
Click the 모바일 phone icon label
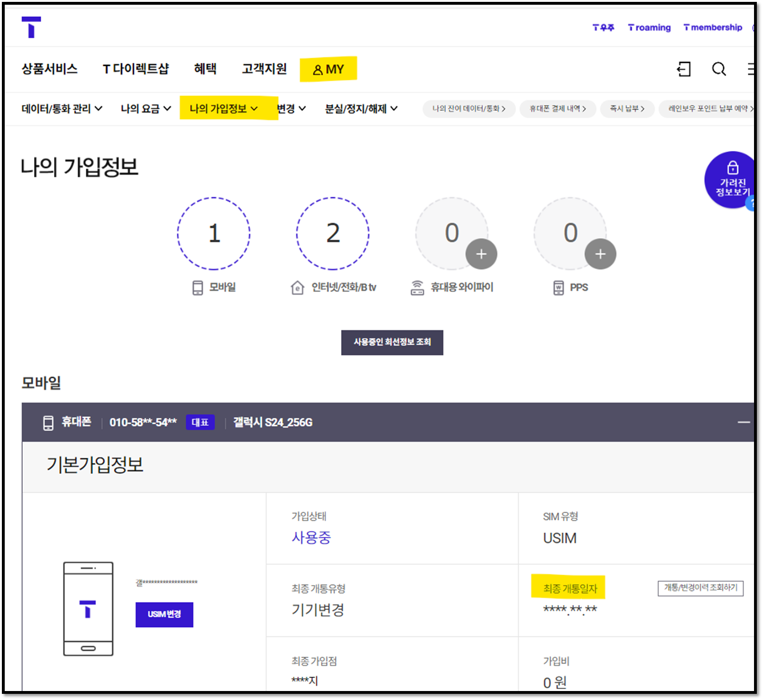coord(198,288)
